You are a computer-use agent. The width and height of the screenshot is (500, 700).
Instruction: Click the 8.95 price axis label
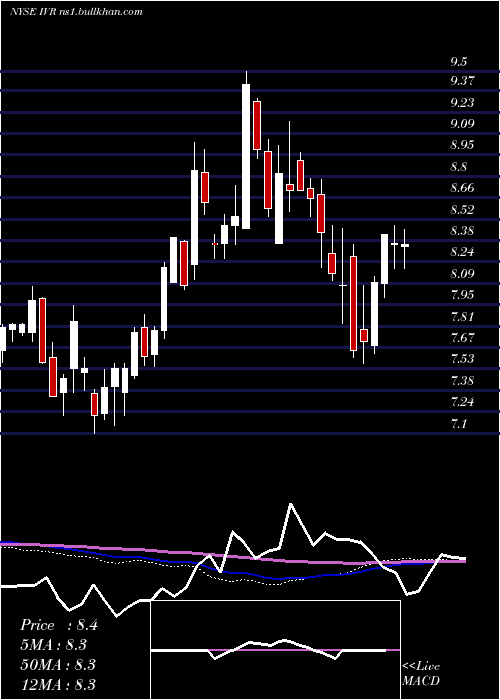coord(462,145)
